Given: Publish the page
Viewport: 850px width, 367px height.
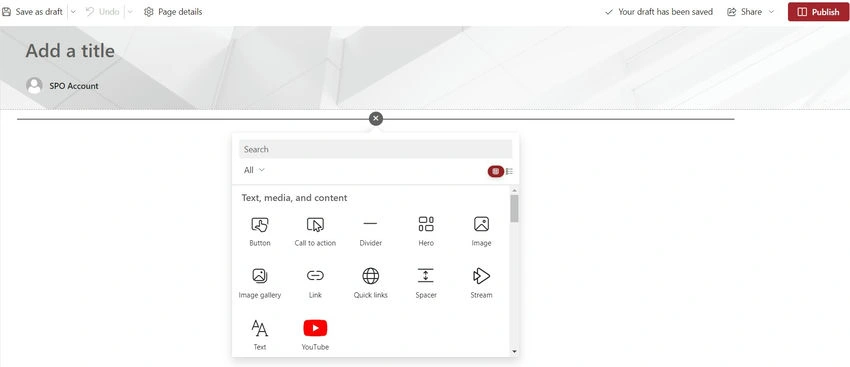Looking at the screenshot, I should point(819,11).
